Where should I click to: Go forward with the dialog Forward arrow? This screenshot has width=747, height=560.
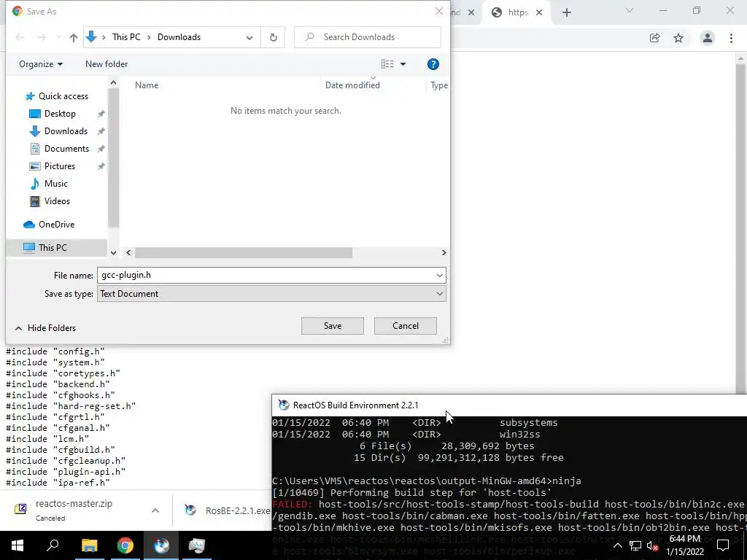[42, 37]
